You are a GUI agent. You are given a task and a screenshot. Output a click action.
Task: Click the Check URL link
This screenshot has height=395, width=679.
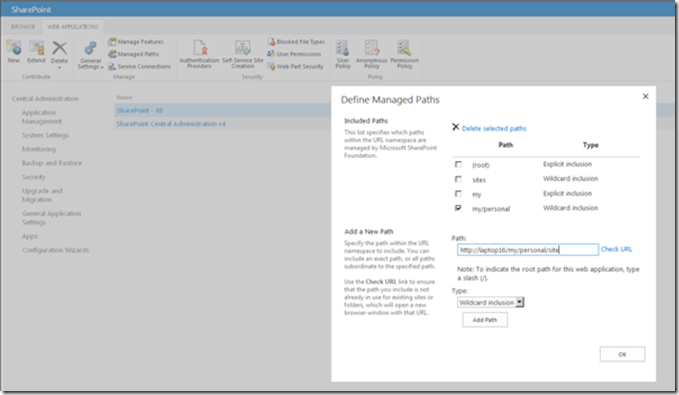616,249
